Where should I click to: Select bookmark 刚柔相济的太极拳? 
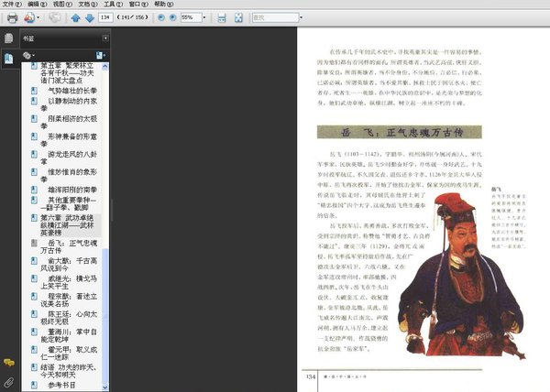click(69, 122)
